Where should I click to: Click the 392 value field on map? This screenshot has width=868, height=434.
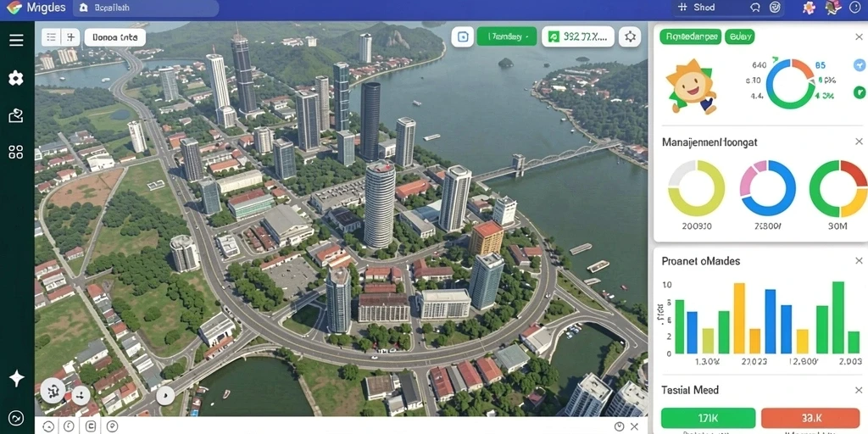coord(577,37)
